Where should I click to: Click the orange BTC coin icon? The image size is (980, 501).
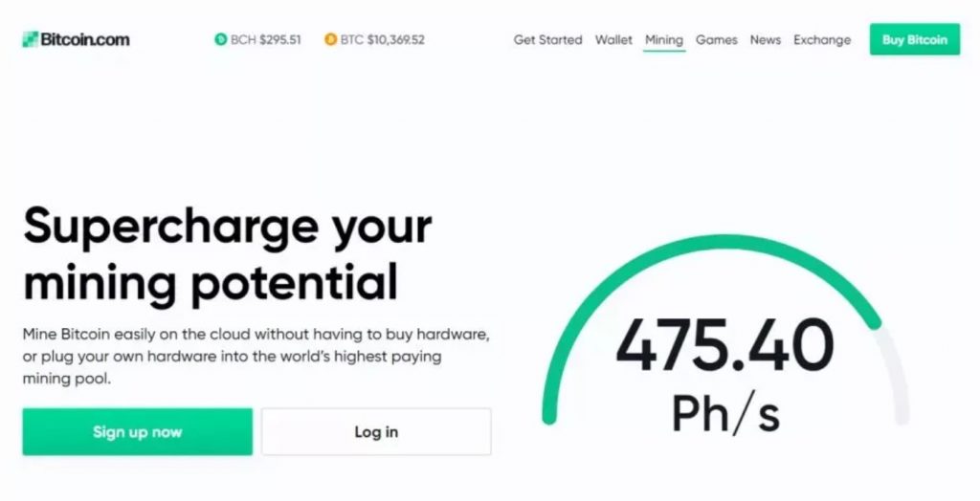click(330, 39)
